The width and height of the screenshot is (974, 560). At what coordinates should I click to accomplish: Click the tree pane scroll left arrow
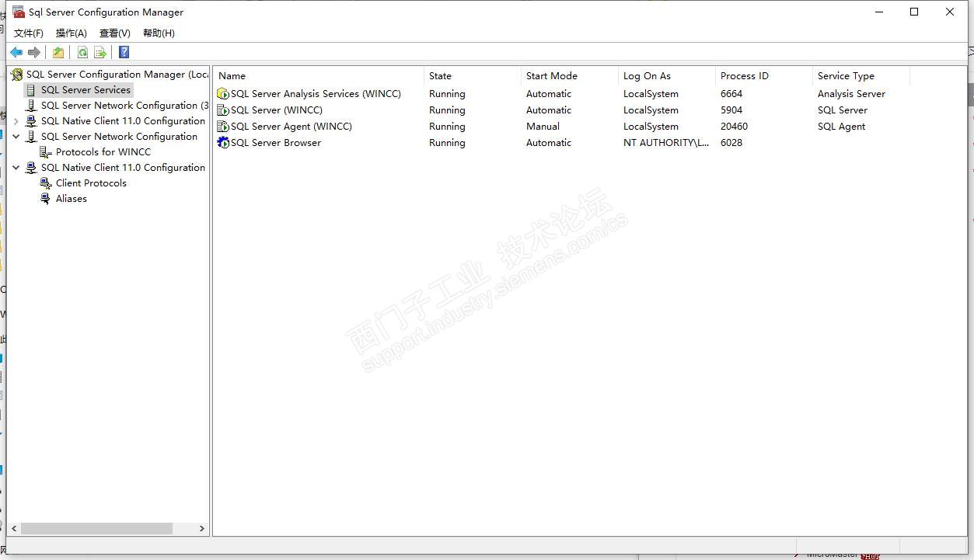(x=15, y=528)
